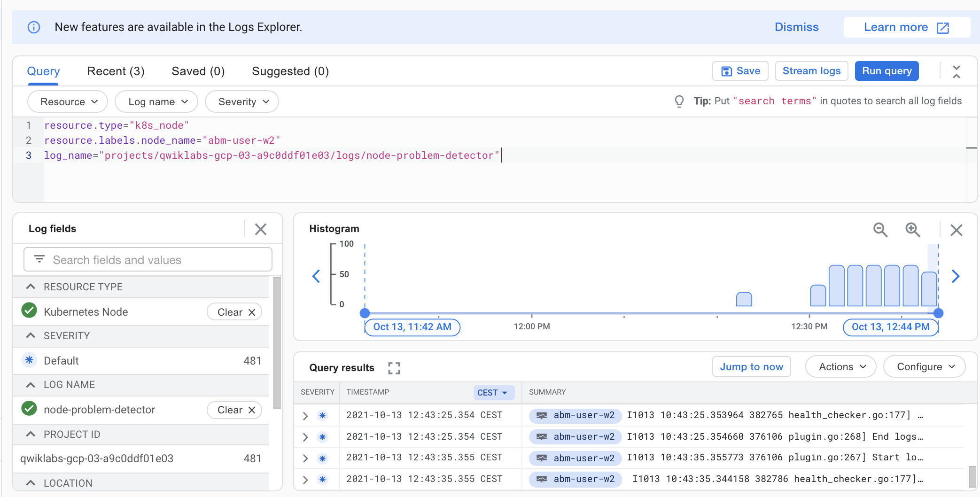Expand log entry 10:43:35.344158 health_checker
Screen dimensions: 980x497
[x=305, y=480]
